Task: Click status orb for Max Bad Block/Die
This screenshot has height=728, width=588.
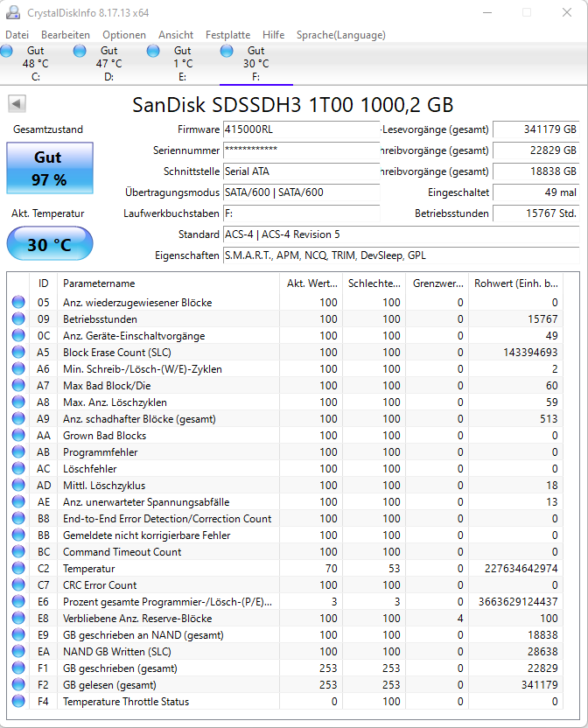Action: [18, 385]
